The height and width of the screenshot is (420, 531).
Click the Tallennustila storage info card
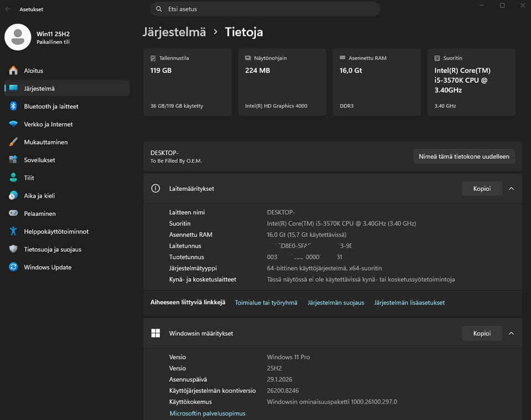[x=187, y=82]
